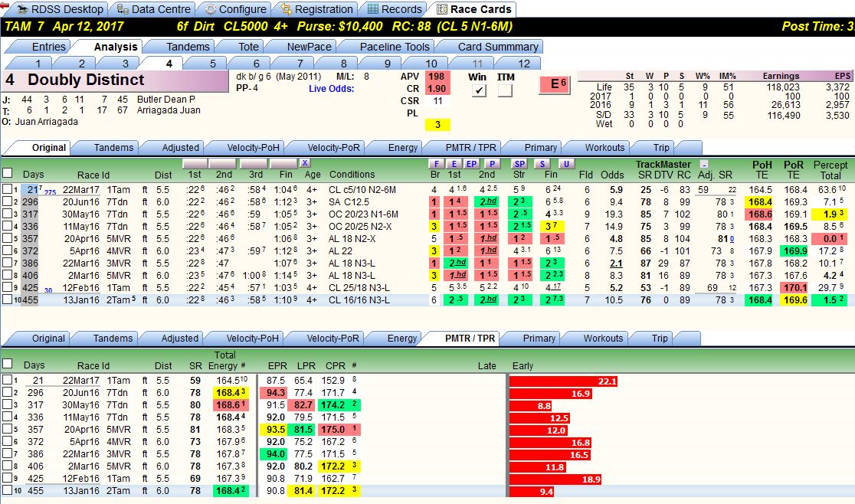Viewport: 855px width, 504px height.
Task: Click trainer name Arriagada Juan
Action: 169,110
